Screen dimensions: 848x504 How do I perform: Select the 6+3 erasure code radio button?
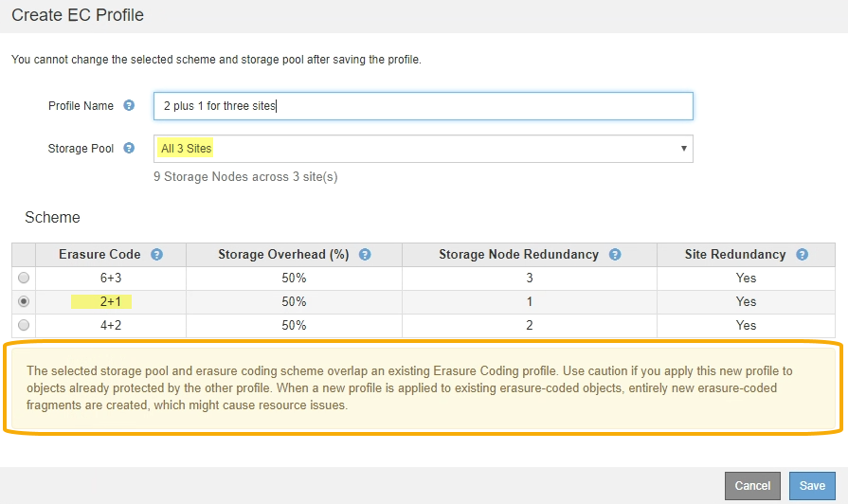pos(24,279)
